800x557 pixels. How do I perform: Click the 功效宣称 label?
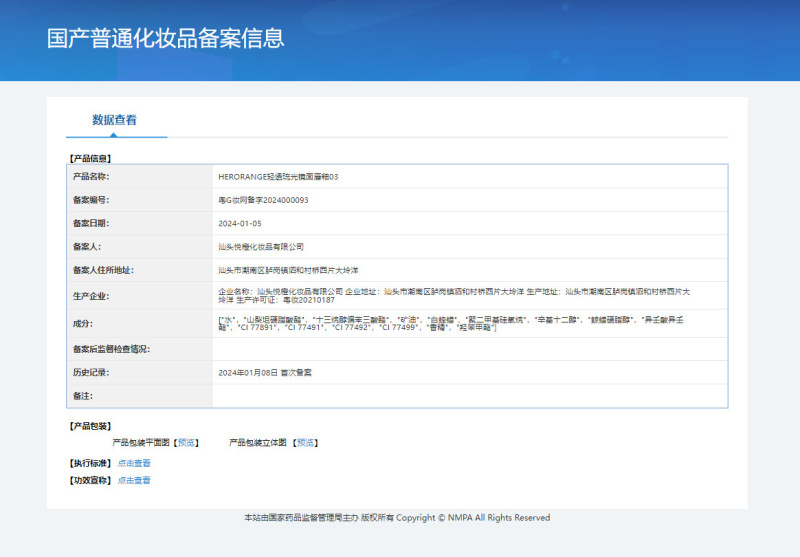click(x=90, y=480)
